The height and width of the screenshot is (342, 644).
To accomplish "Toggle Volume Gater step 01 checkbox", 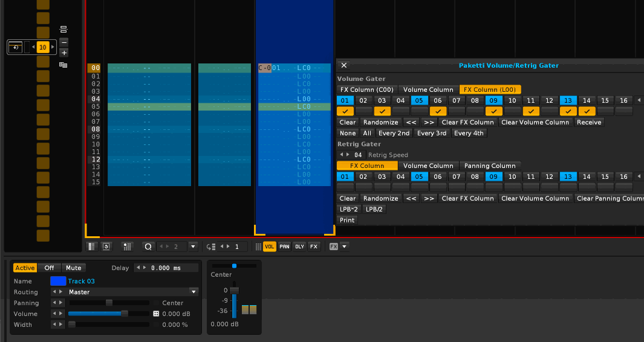I will [345, 111].
